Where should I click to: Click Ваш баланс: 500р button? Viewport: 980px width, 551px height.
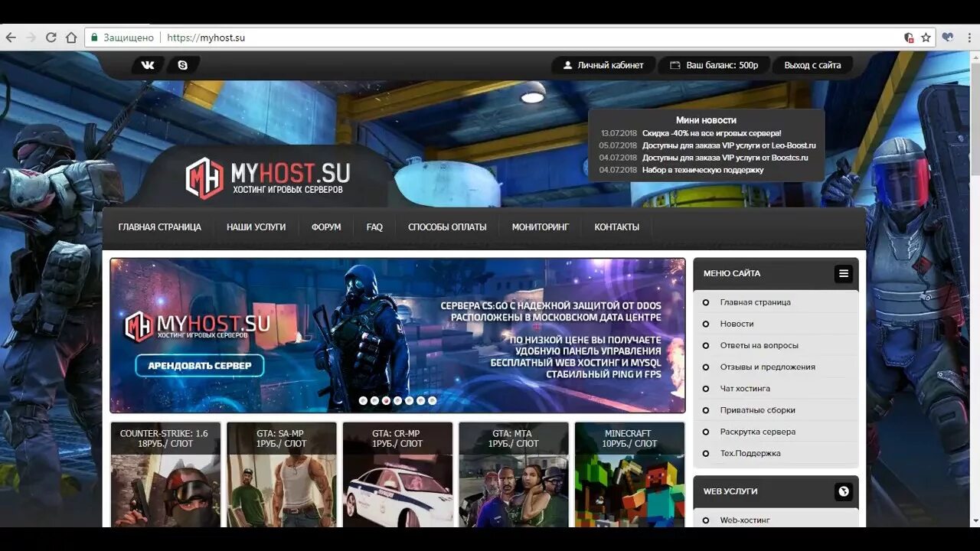pyautogui.click(x=714, y=65)
